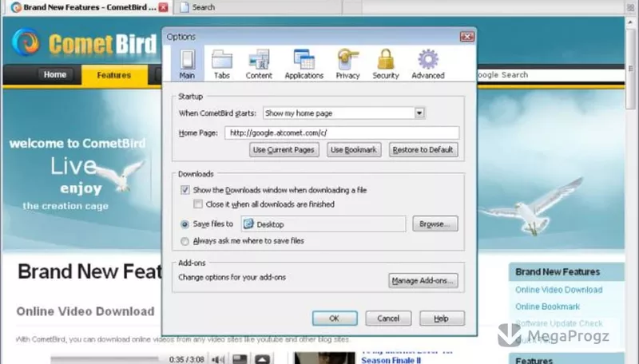Open Manage Add-ons... button
The image size is (639, 364).
(423, 280)
